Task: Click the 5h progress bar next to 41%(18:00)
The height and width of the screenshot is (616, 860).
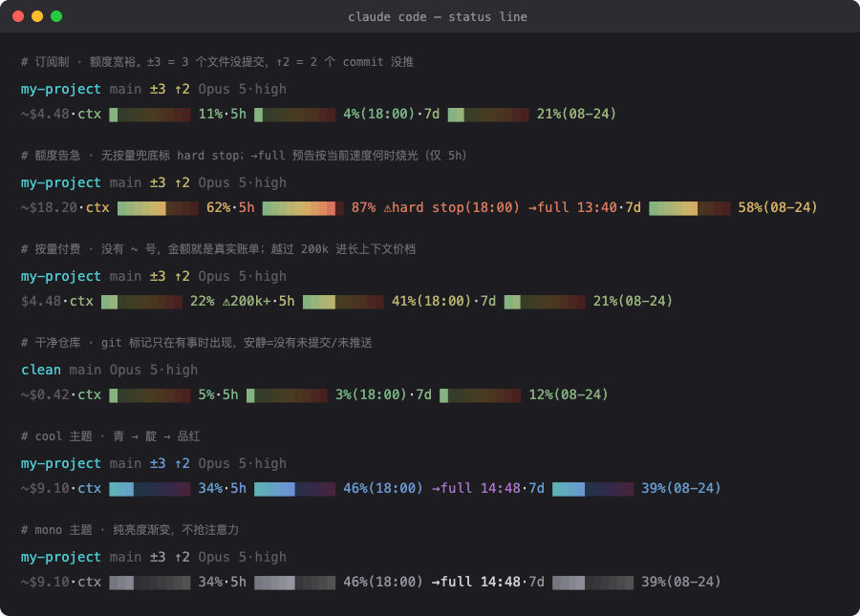Action: pos(343,302)
